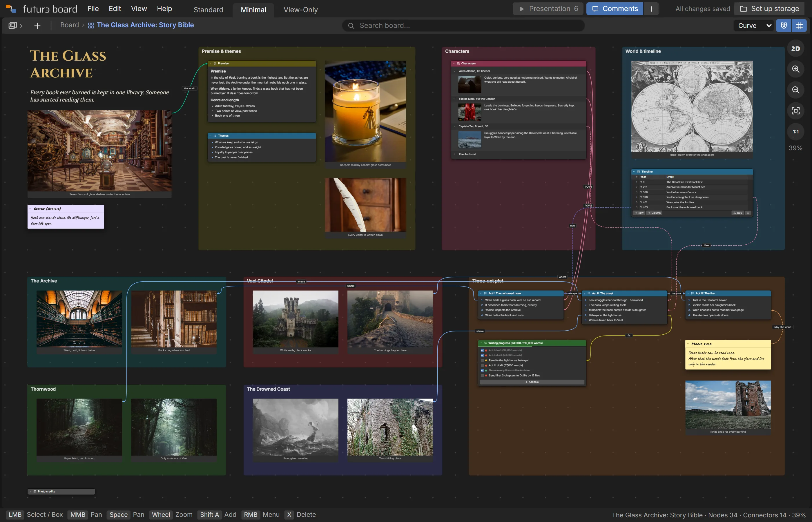Screen dimensions: 812x522
Task: Click the red priority dot on Act III draft
Action: (x=486, y=365)
